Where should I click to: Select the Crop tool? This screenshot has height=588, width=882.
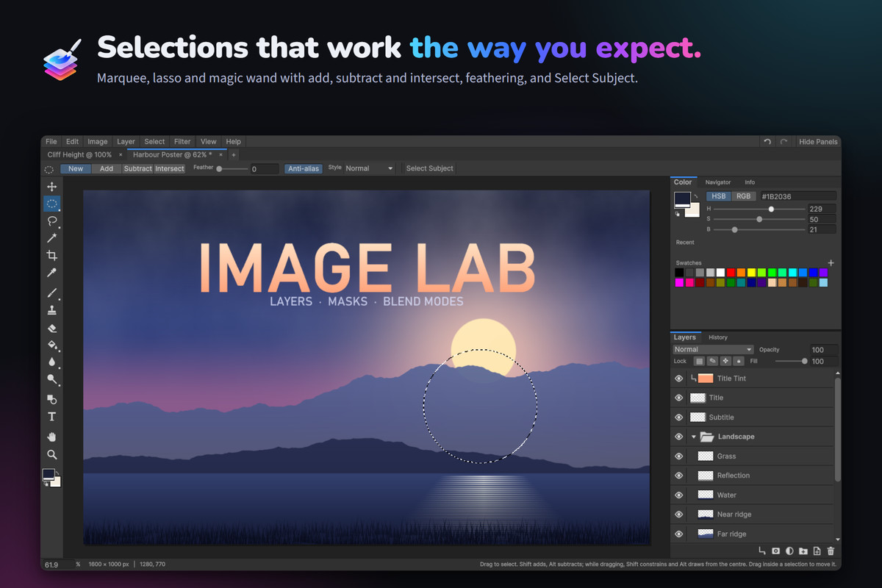(52, 256)
